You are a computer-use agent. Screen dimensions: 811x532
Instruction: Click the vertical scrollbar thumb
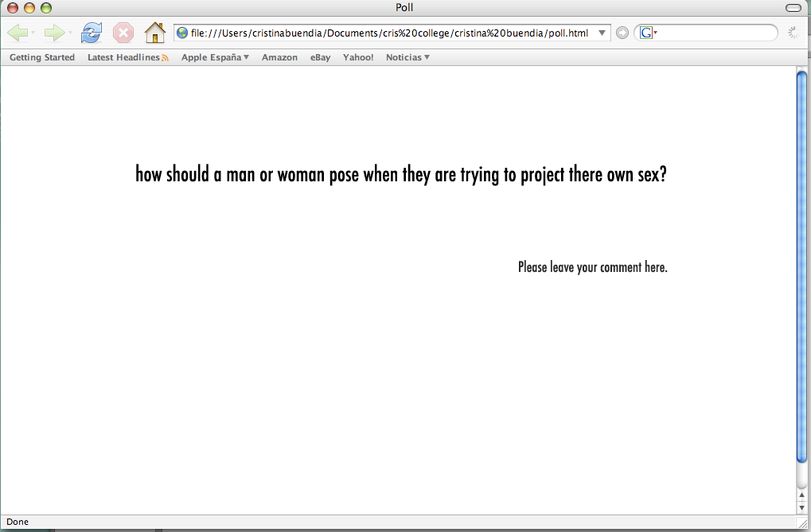pyautogui.click(x=801, y=266)
